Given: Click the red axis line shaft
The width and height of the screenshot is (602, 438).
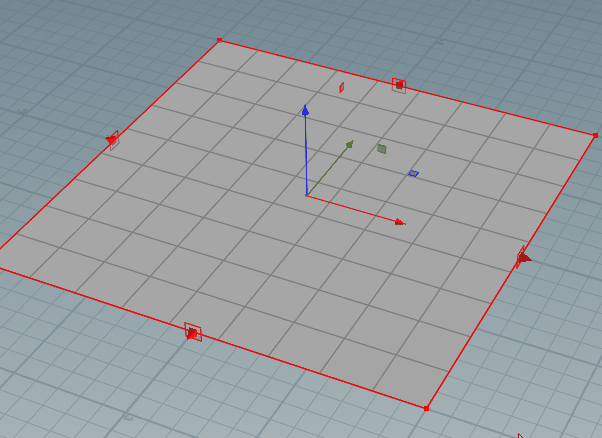Looking at the screenshot, I should coord(351,208).
